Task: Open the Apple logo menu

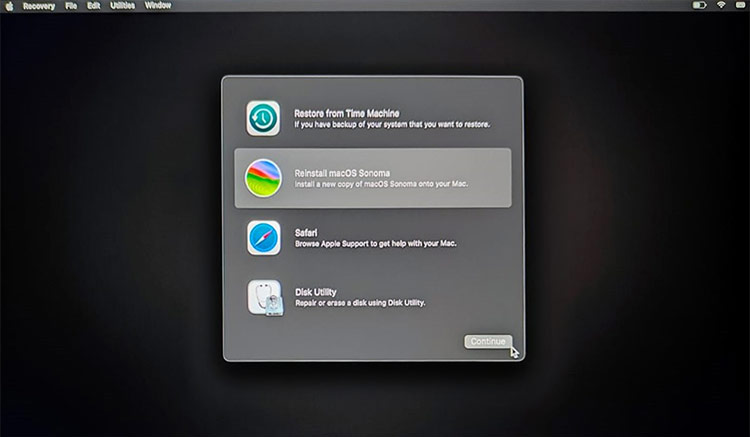Action: (9, 6)
